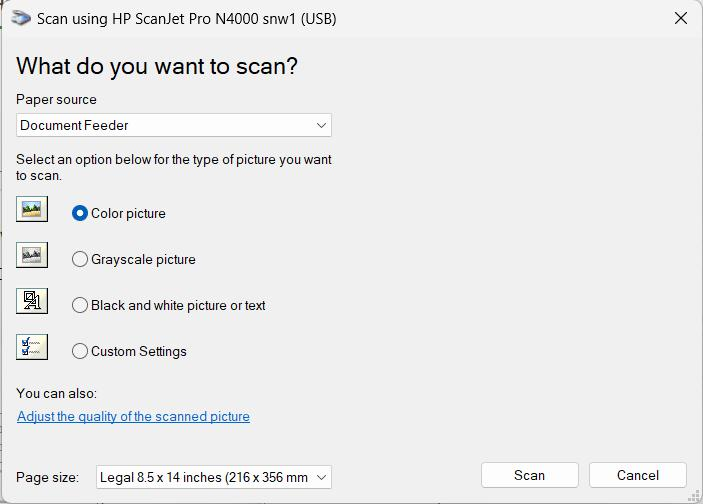Click the 'What do you want to scan?' heading
This screenshot has height=504, width=703.
(157, 66)
